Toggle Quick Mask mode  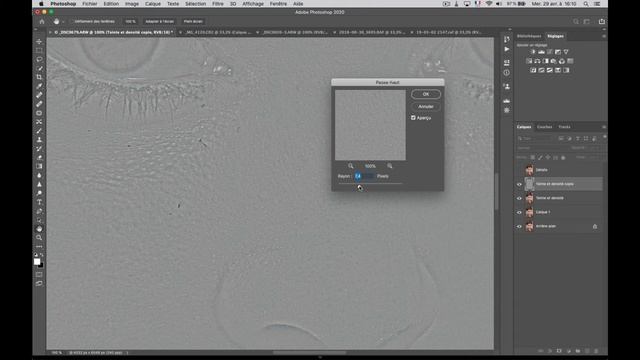pos(39,274)
